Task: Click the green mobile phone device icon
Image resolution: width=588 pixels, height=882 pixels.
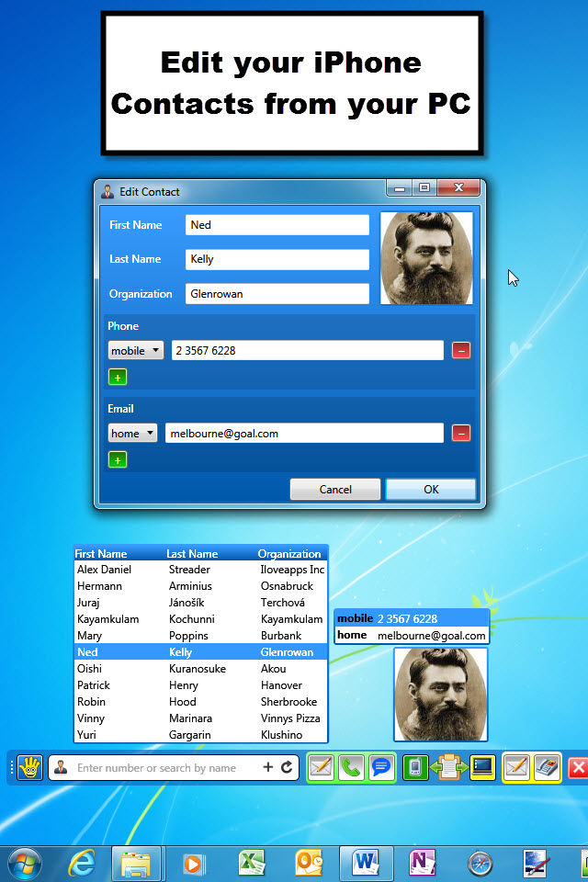Action: (415, 767)
